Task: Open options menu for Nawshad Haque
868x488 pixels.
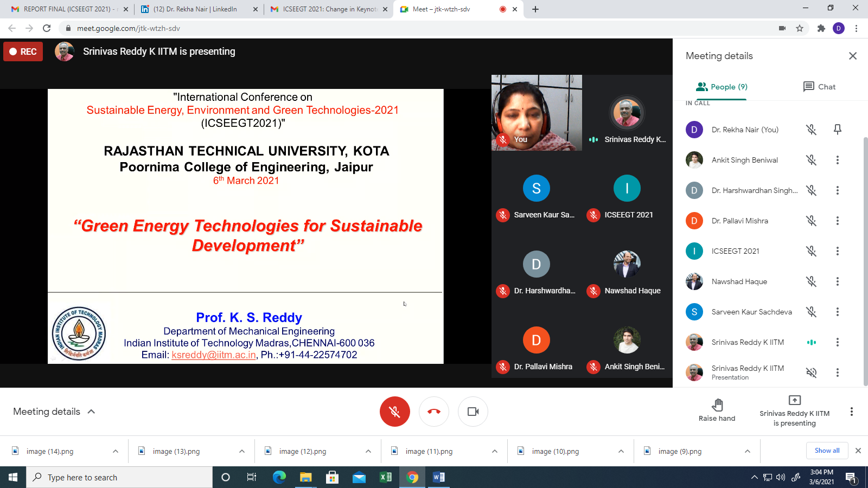Action: (x=837, y=281)
